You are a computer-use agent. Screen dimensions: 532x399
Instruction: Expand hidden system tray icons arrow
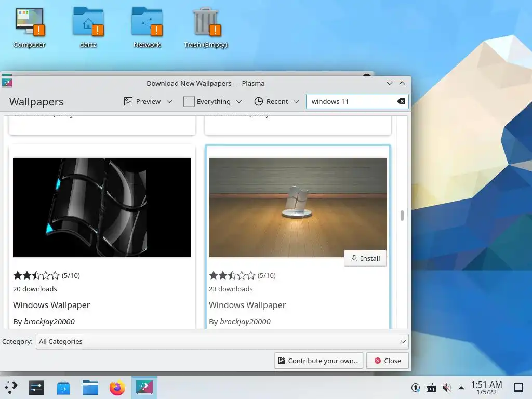coord(461,388)
